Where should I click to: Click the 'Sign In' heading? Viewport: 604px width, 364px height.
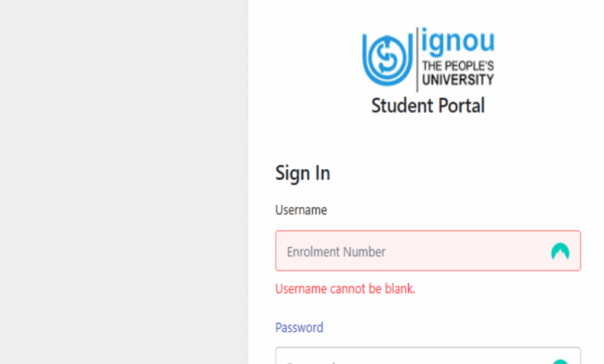tap(302, 173)
